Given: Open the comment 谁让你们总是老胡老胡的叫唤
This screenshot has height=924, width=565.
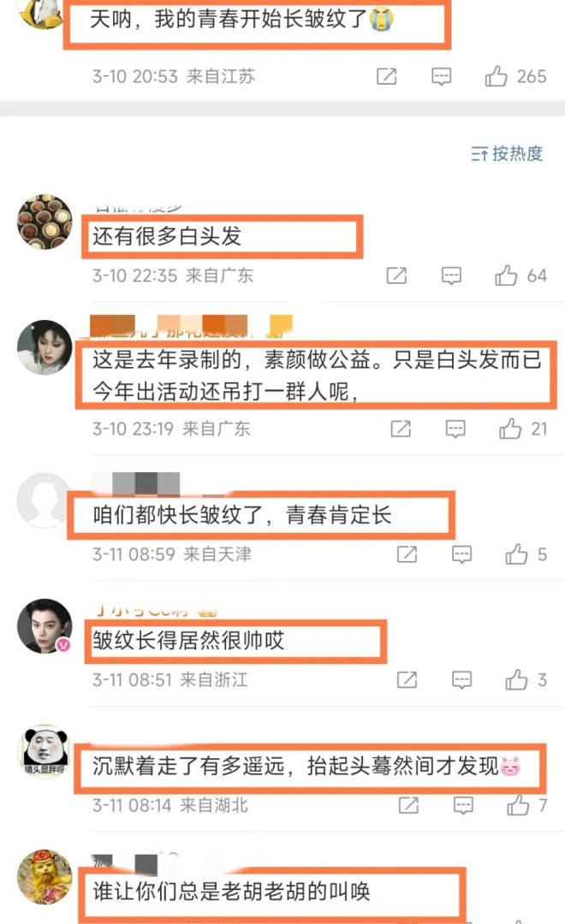Looking at the screenshot, I should [231, 891].
